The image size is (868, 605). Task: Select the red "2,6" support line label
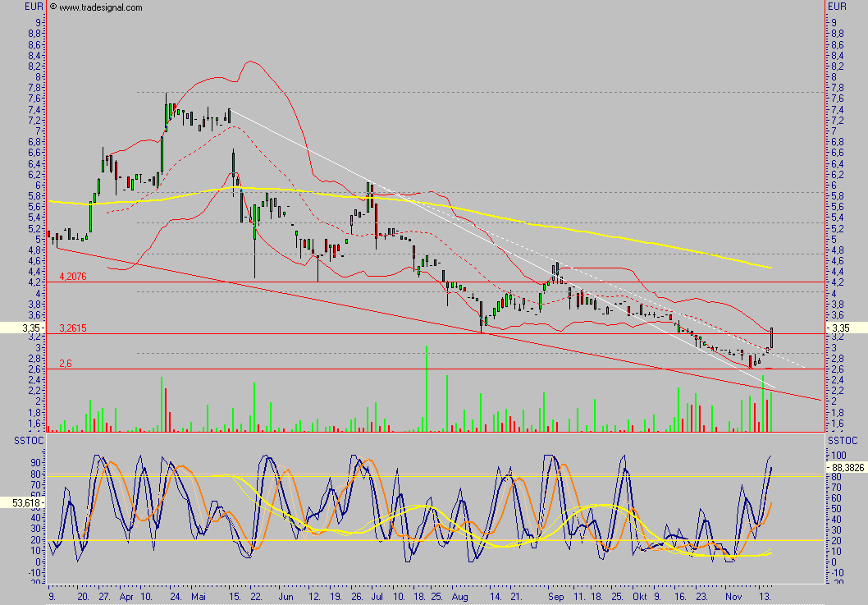tap(66, 364)
